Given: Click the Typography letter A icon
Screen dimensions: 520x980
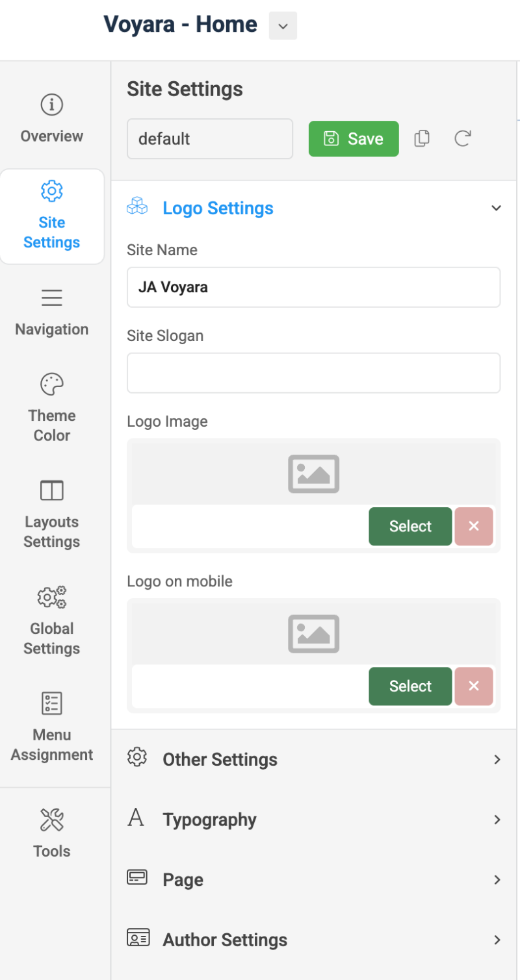Looking at the screenshot, I should pyautogui.click(x=136, y=818).
